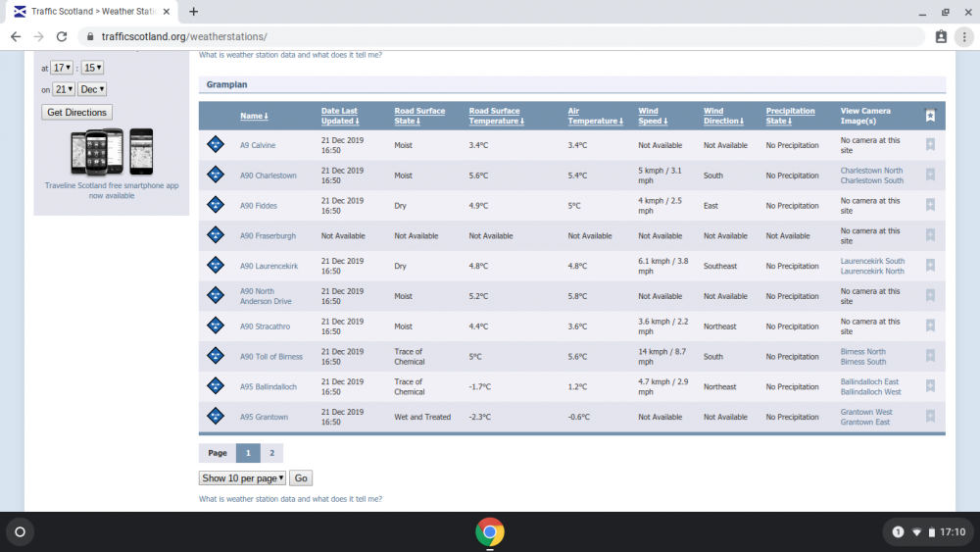
Task: Click Traveline Scotland smartphone app link
Action: [x=112, y=190]
